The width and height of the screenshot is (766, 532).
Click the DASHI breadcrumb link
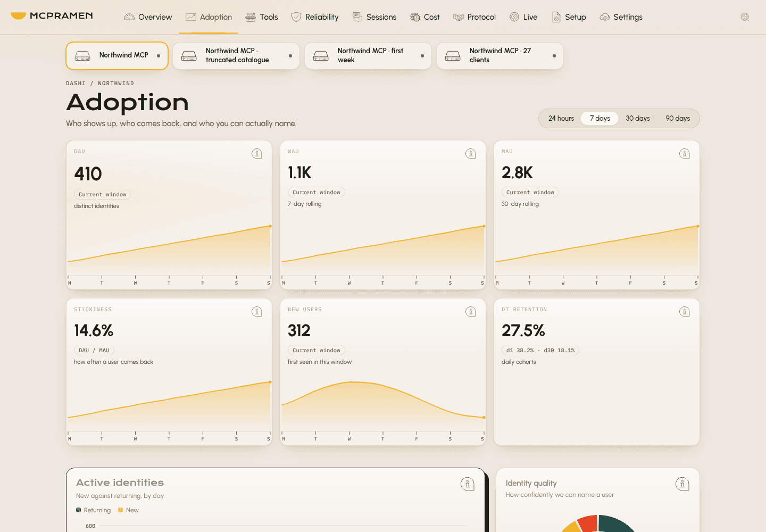coord(76,84)
